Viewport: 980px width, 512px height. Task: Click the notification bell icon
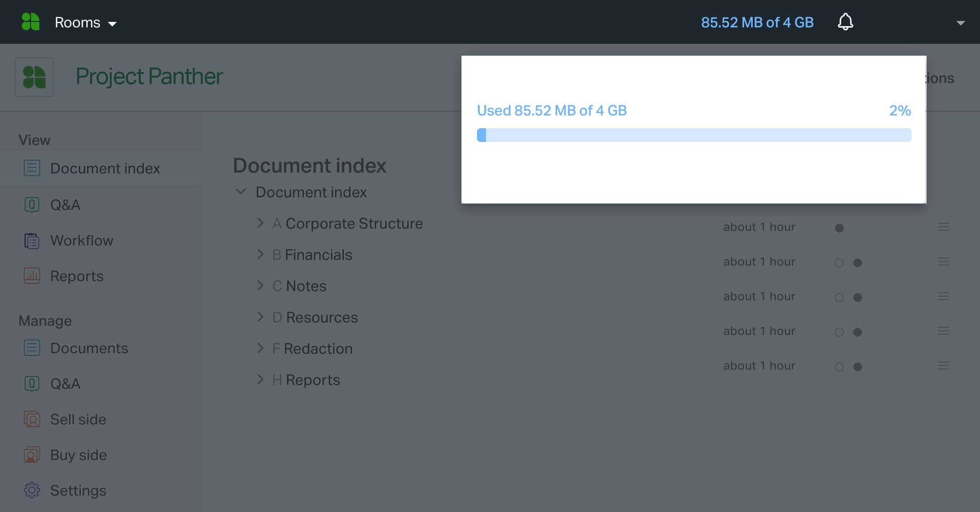[845, 22]
